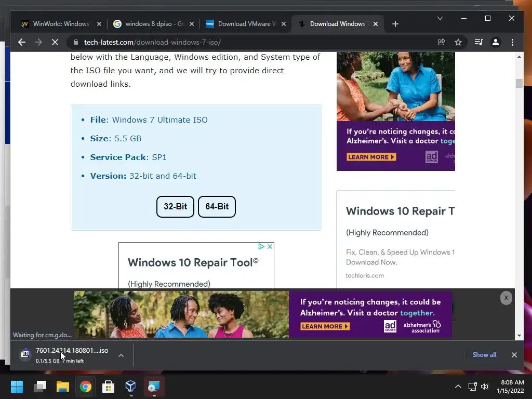Expand the download item options chevron
Image resolution: width=532 pixels, height=399 pixels.
(121, 355)
